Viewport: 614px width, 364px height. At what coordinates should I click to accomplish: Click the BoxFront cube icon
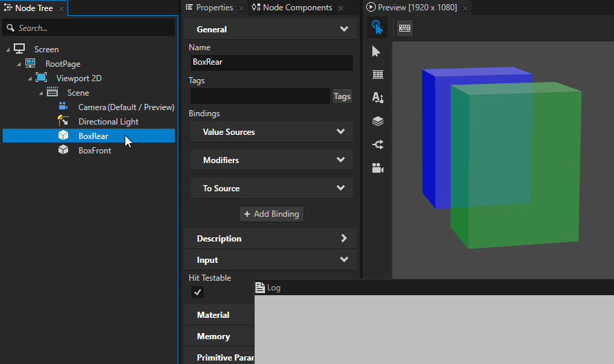63,150
